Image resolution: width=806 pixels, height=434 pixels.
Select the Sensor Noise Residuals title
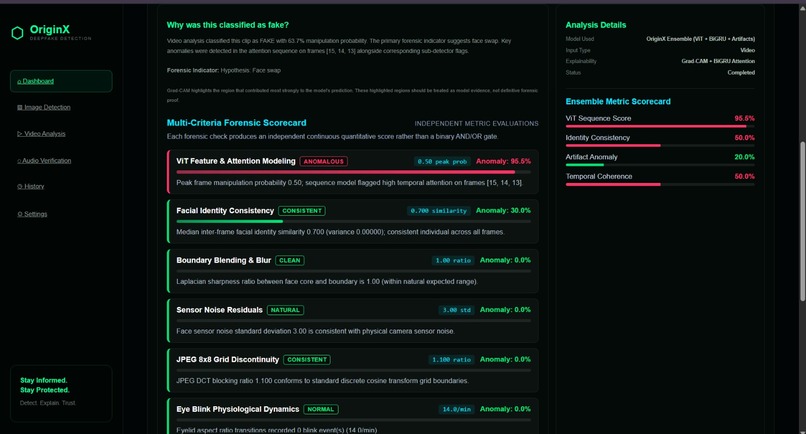[x=219, y=310]
